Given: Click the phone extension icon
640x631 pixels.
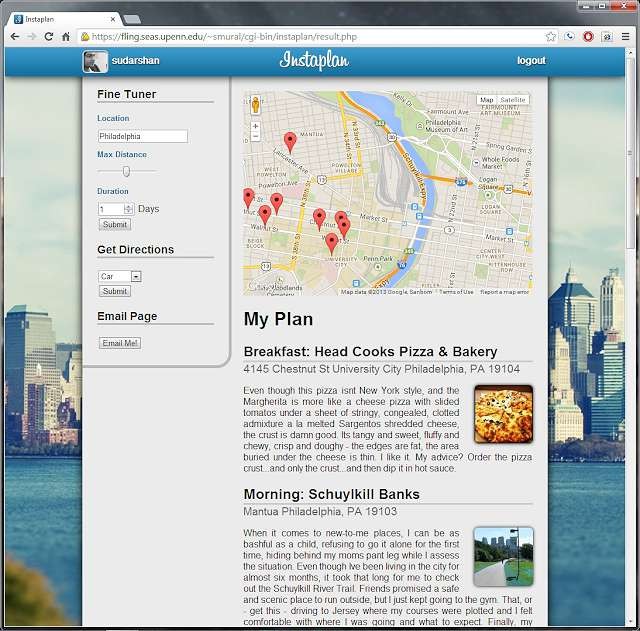Looking at the screenshot, I should [569, 37].
